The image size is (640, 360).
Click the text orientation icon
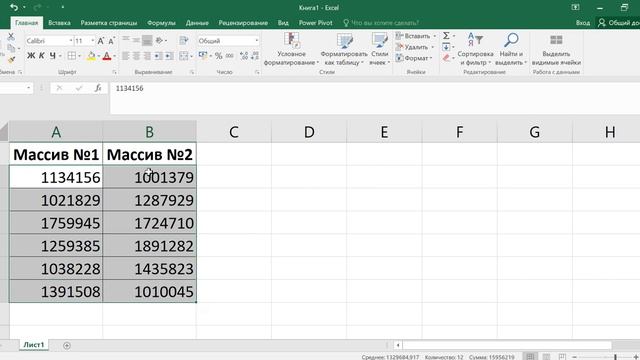pyautogui.click(x=160, y=40)
